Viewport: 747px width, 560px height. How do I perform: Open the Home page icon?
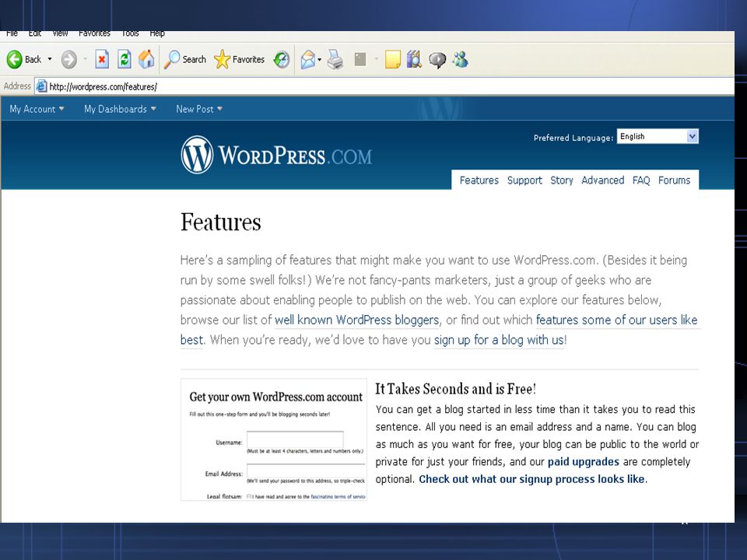[146, 60]
